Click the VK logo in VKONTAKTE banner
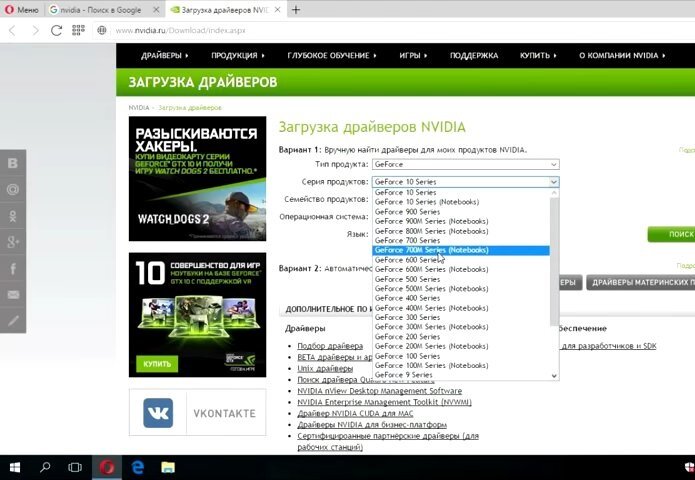The width and height of the screenshot is (695, 480). coord(158,413)
